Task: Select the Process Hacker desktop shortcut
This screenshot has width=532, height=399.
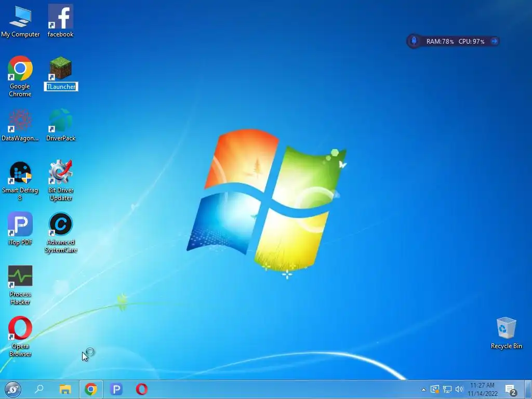Action: tap(20, 285)
